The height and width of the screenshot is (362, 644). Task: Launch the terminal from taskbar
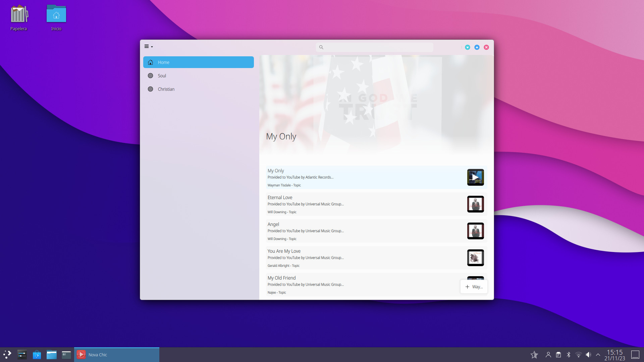[66, 355]
